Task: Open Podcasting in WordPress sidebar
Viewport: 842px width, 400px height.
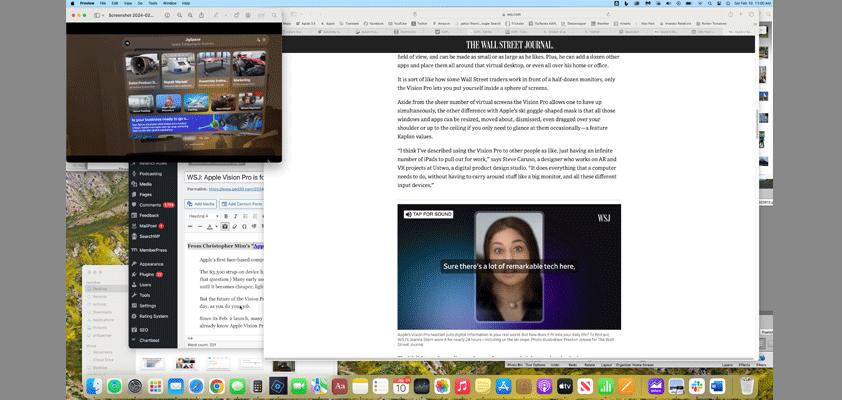Action: 153,174
